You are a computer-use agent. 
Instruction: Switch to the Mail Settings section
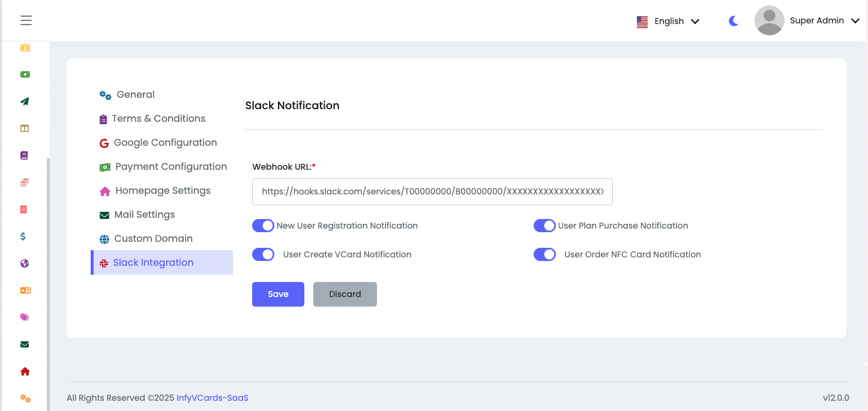tap(144, 214)
